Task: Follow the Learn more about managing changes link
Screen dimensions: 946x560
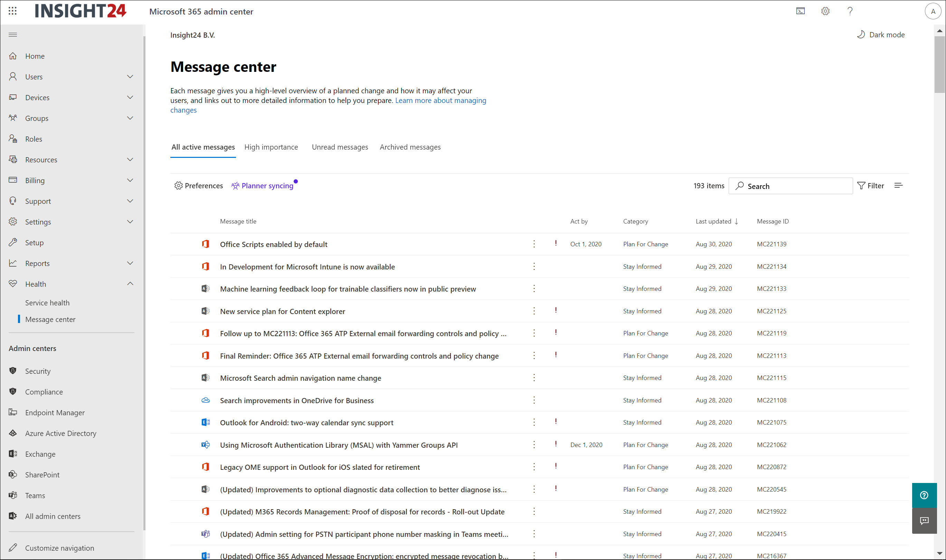Action: pyautogui.click(x=441, y=101)
